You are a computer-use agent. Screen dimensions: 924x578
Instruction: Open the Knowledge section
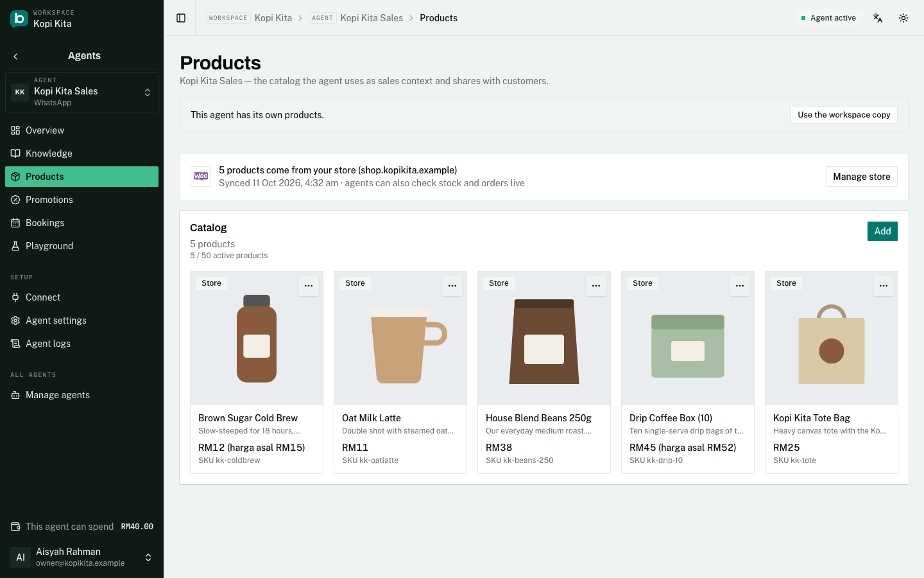click(x=81, y=153)
